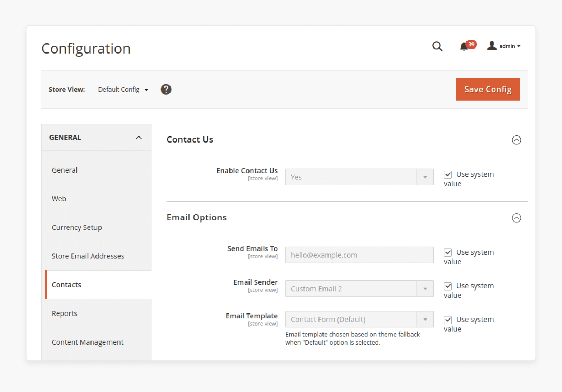Screen dimensions: 562x392
Task: Click the Save Config button
Action: point(488,89)
